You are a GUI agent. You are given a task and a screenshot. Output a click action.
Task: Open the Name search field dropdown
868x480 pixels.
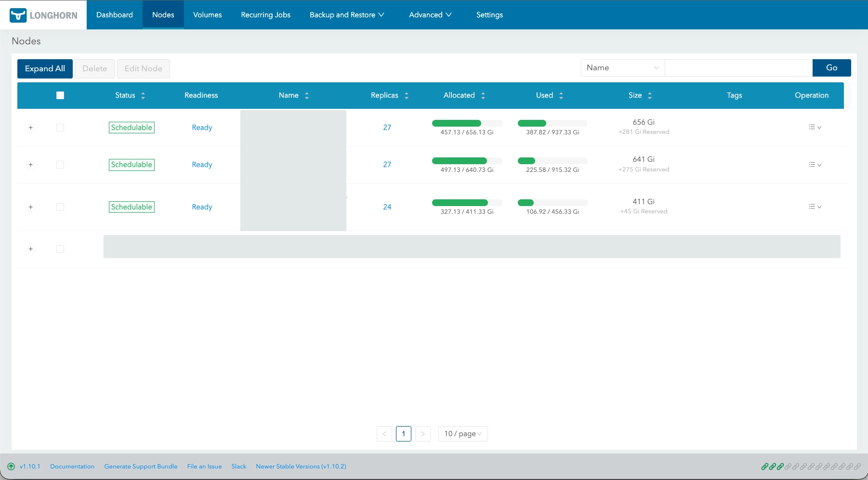[x=623, y=68]
